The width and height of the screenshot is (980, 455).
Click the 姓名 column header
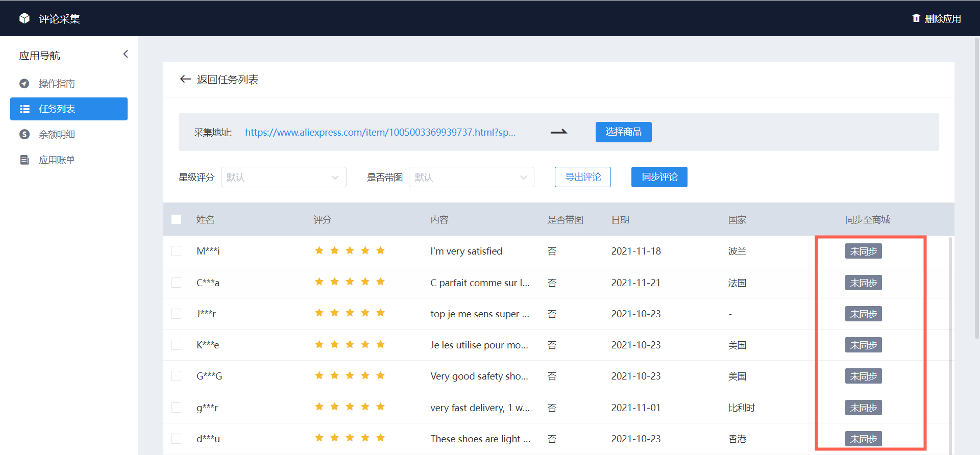[x=205, y=219]
